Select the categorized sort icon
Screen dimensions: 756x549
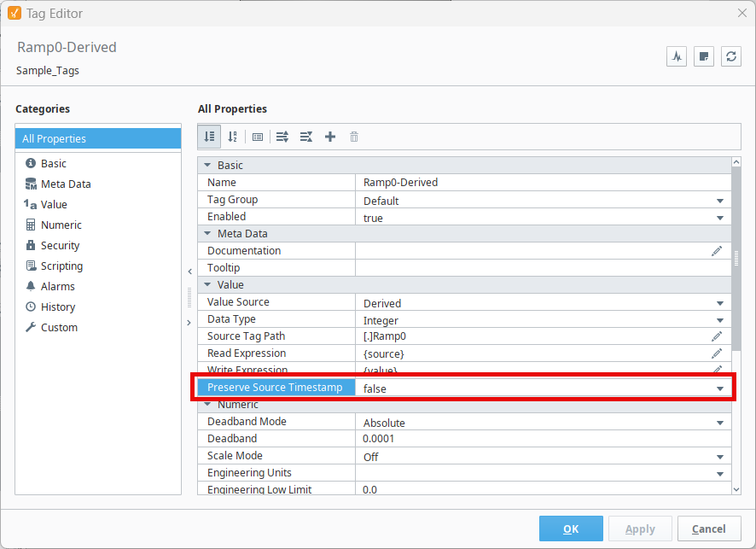click(210, 137)
